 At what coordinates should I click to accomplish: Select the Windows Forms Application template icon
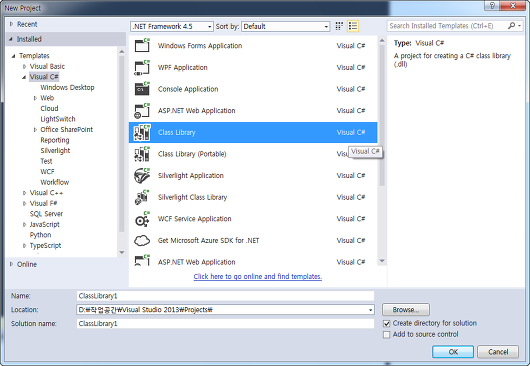click(142, 45)
